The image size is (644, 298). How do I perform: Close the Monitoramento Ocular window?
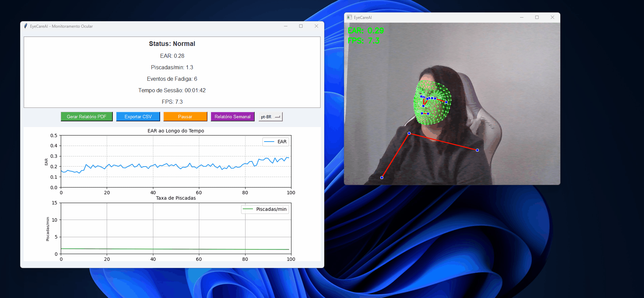[316, 26]
